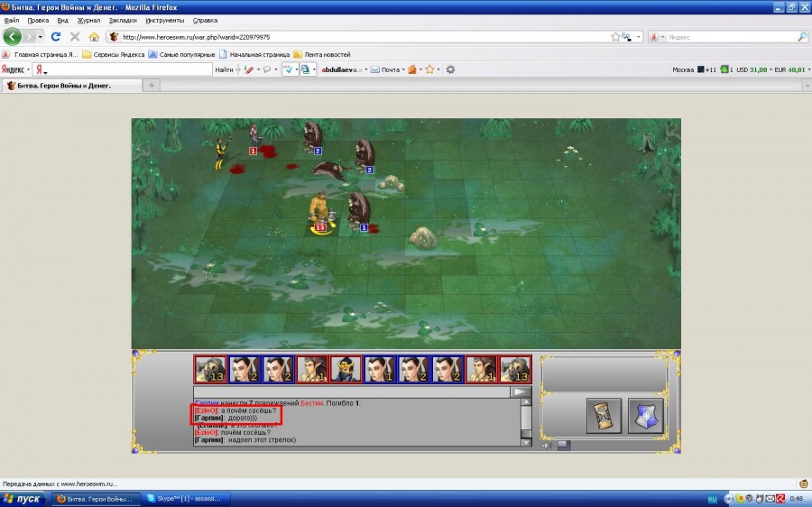Open the search engine selector dropdown

[657, 37]
